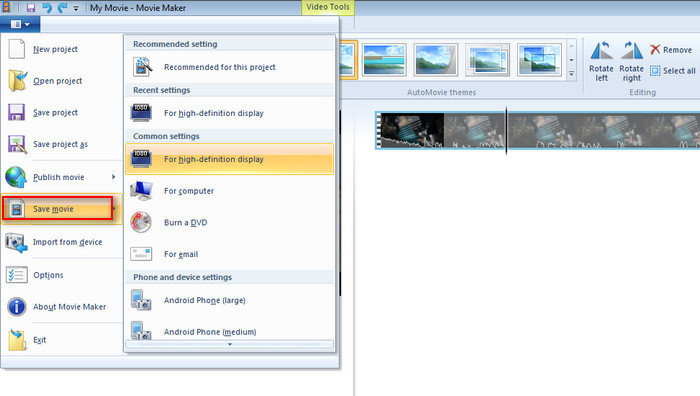700x396 pixels.
Task: Select Import from device entry
Action: click(x=62, y=242)
